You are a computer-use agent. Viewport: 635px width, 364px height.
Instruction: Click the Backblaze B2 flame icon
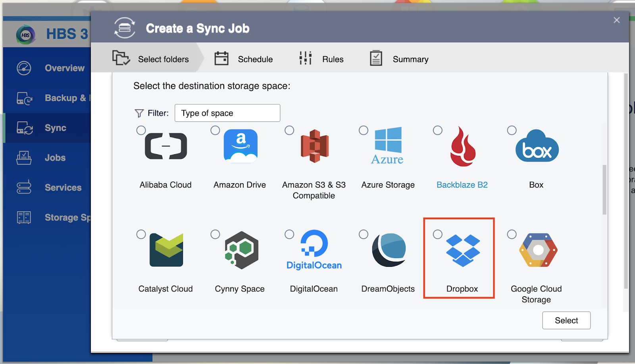[x=463, y=146]
